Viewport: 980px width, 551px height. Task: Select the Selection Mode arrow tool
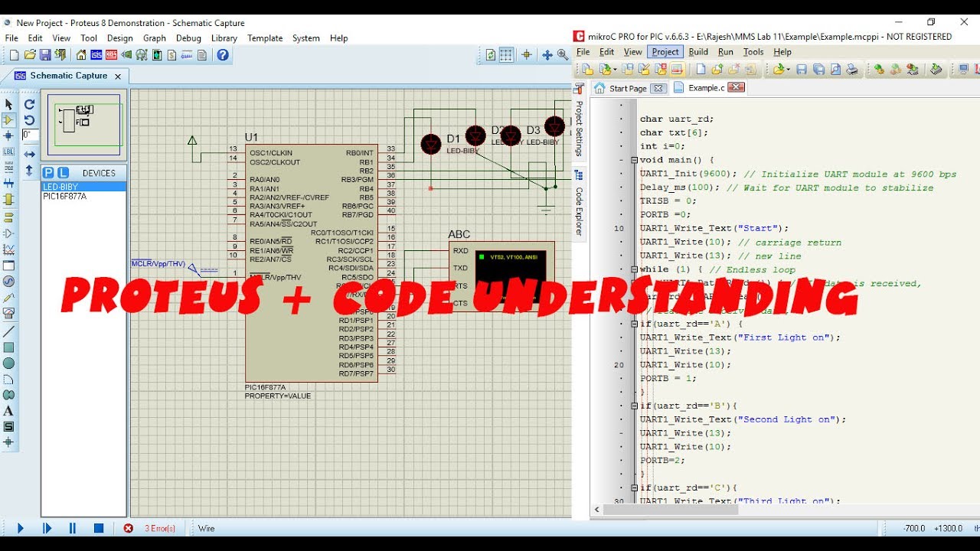point(8,104)
